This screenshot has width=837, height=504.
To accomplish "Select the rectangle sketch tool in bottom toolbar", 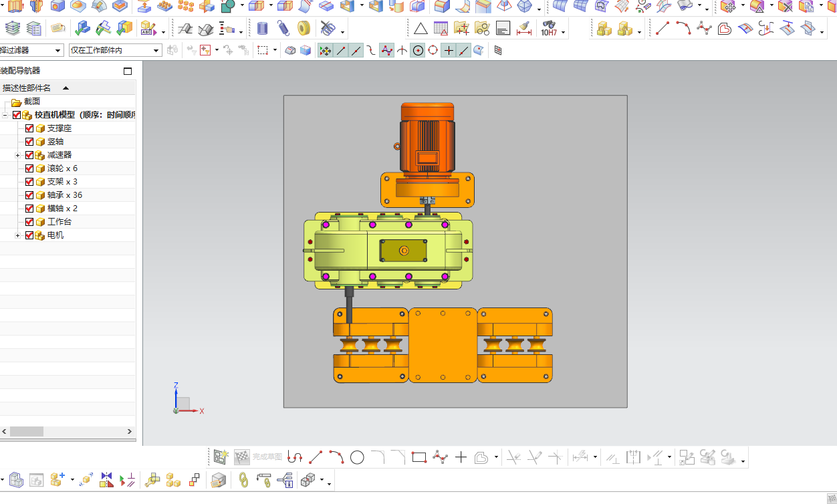I will click(419, 458).
